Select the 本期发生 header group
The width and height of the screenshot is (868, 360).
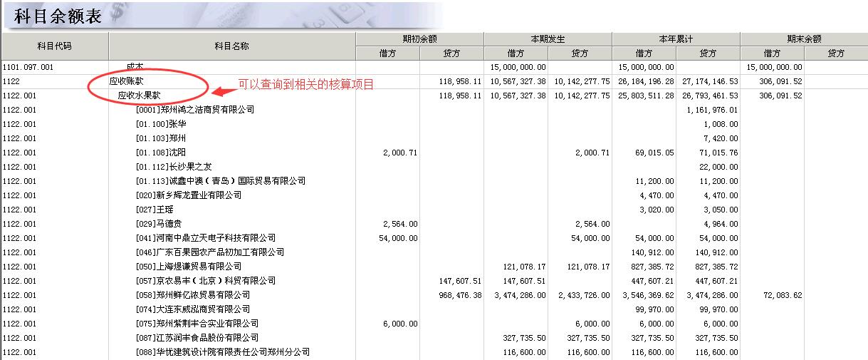pos(548,39)
